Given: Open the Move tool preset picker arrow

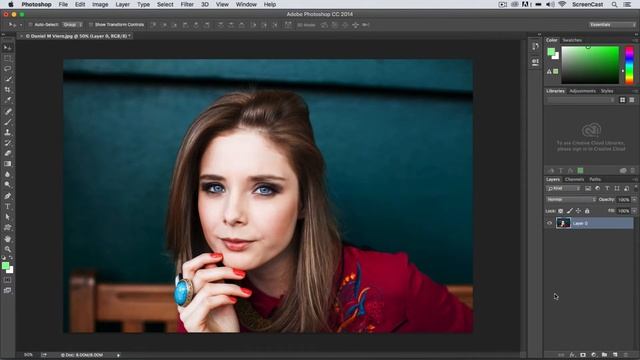Looking at the screenshot, I should pos(21,25).
